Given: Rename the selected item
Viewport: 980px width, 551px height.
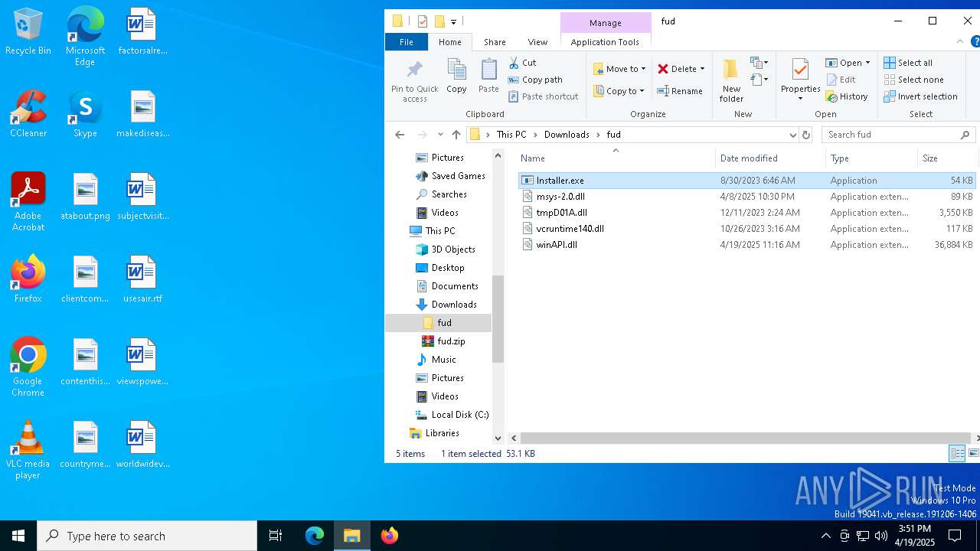Looking at the screenshot, I should point(680,91).
